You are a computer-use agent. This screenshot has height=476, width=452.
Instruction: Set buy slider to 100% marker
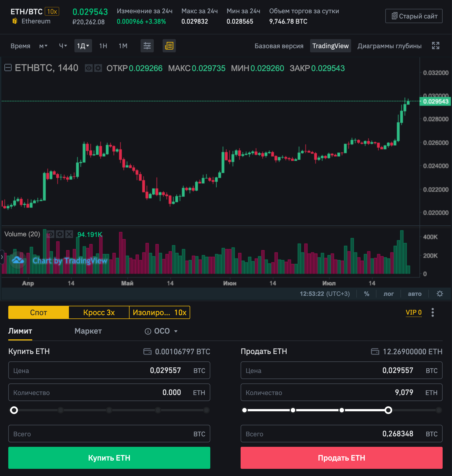[x=206, y=410]
